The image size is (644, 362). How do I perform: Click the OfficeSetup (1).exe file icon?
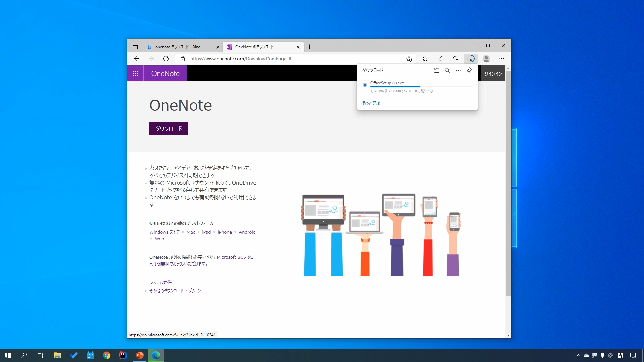tap(365, 85)
